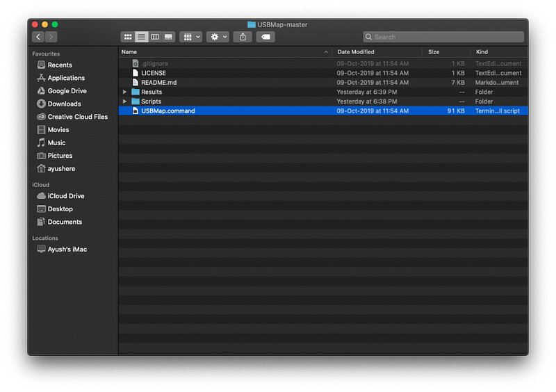Viewport: 556px width, 392px height.
Task: Open the ayushere home folder
Action: click(56, 168)
